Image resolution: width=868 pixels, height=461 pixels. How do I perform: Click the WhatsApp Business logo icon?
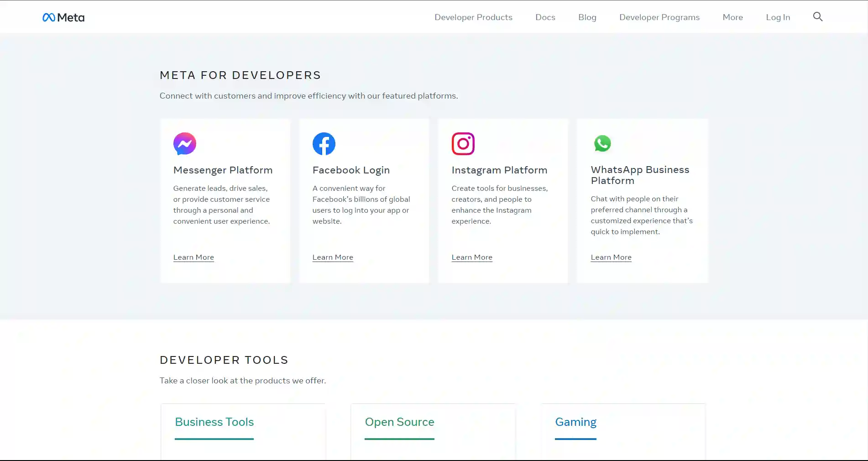click(x=602, y=143)
